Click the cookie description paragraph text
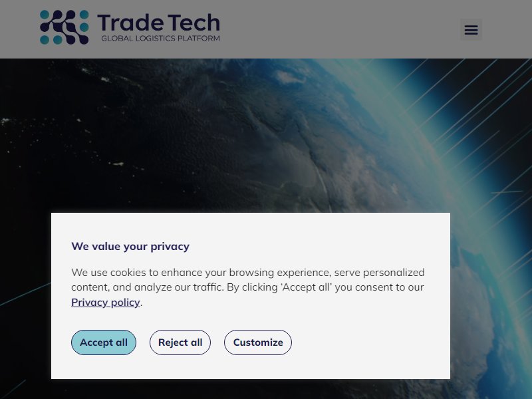Image resolution: width=532 pixels, height=399 pixels. point(247,287)
